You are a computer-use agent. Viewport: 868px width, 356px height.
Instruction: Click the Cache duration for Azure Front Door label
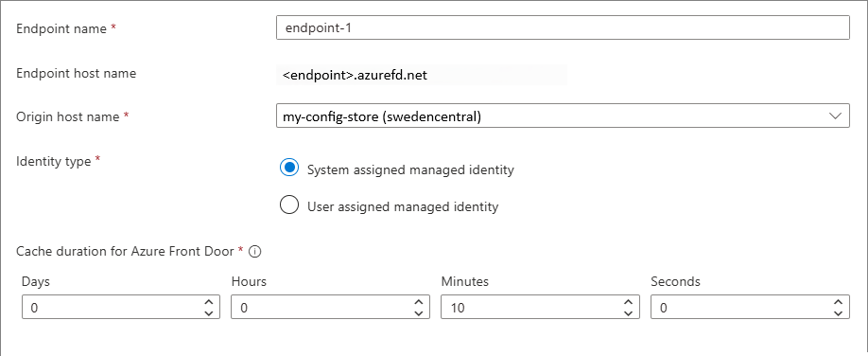pyautogui.click(x=125, y=251)
